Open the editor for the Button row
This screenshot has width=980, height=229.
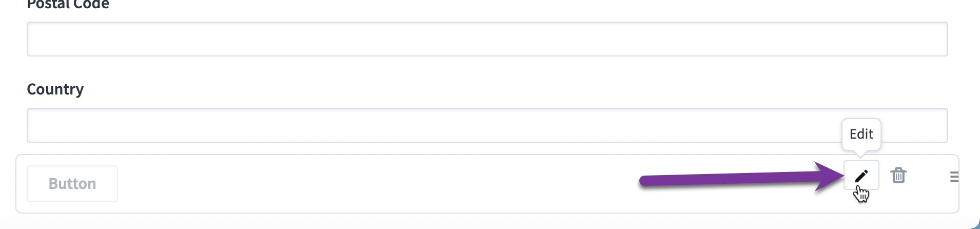(x=861, y=176)
